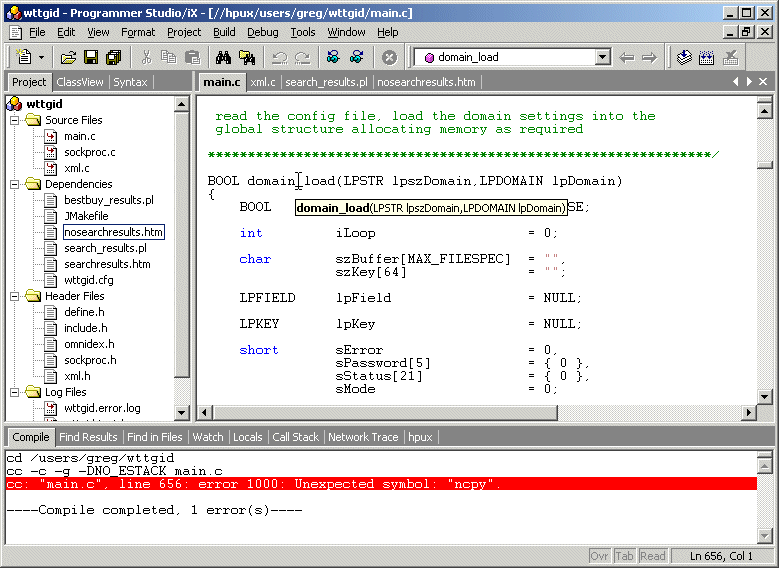Click the Cut scissors icon
Screen dimensions: 779x568
coord(146,58)
